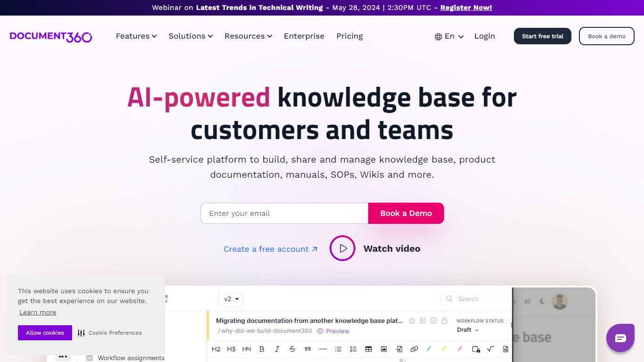
Task: Expand the Solutions menu
Action: 191,36
